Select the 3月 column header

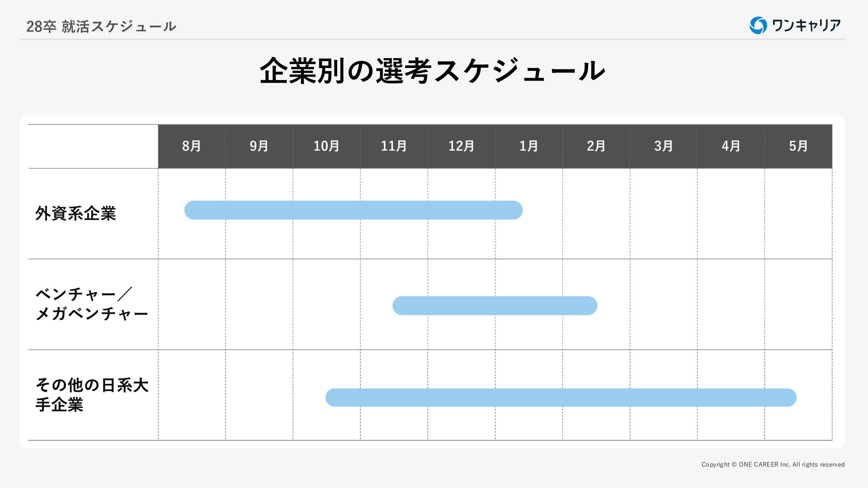[664, 146]
